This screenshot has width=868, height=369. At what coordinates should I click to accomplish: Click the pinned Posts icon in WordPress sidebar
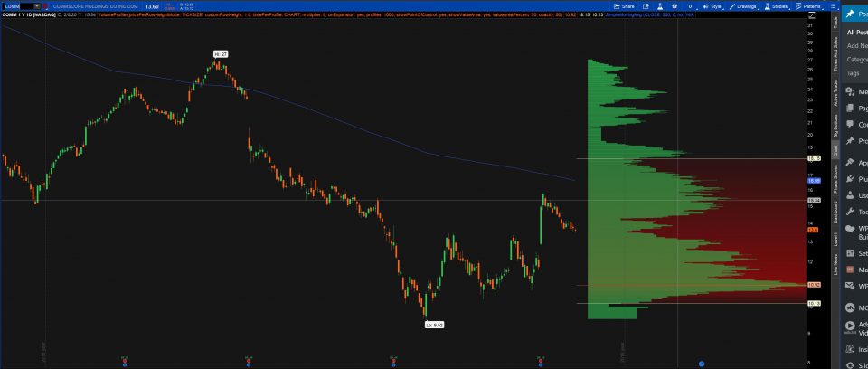click(x=851, y=13)
